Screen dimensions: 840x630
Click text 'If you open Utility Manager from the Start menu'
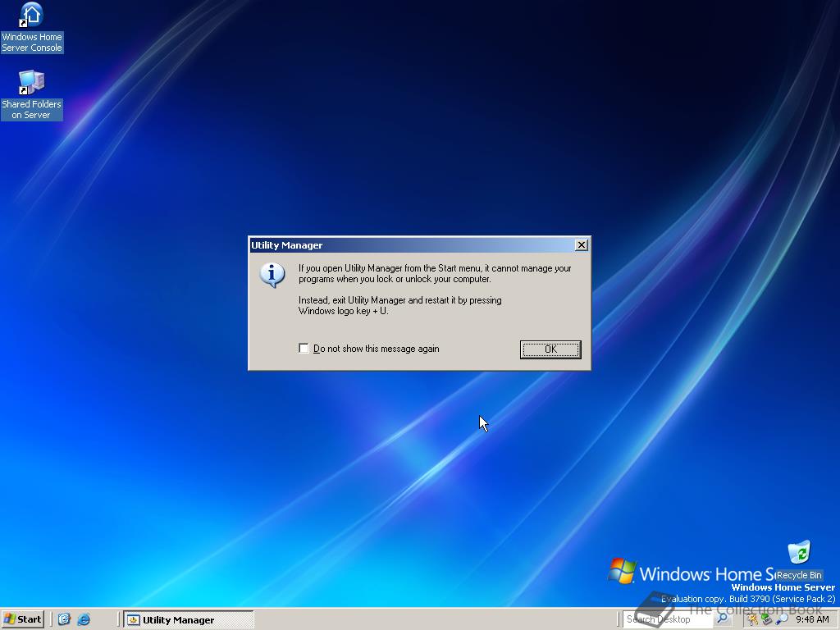coord(390,268)
